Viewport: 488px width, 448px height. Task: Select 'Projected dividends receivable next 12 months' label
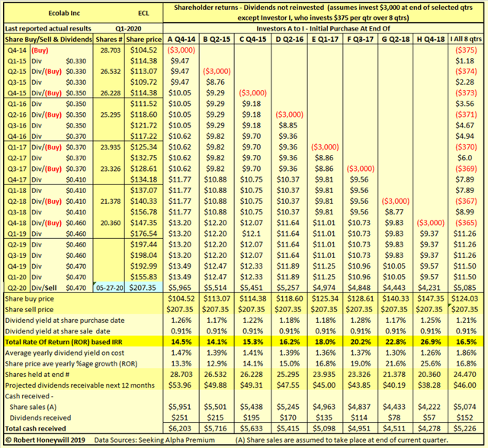coord(79,385)
